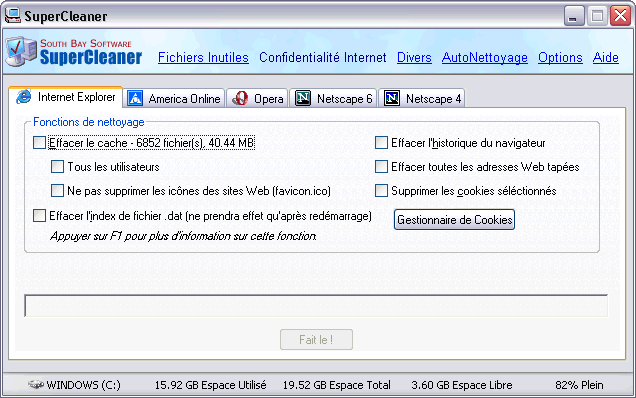This screenshot has width=636, height=398.
Task: Check Ne pas supprimer les icônes favicon
Action: (58, 191)
